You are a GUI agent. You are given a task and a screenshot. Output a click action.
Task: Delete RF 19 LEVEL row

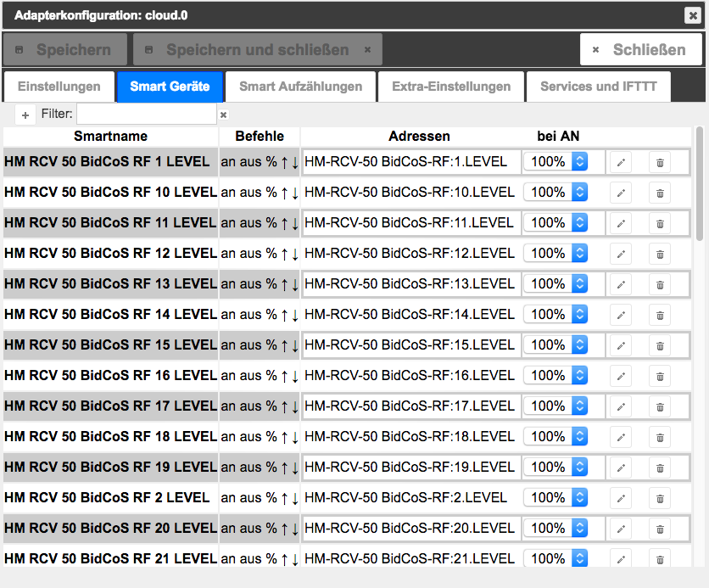(660, 468)
